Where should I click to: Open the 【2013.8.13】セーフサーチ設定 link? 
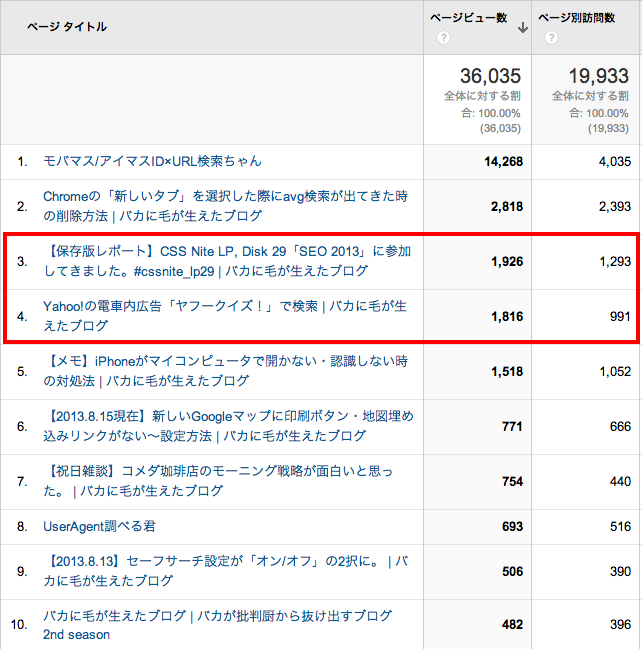(225, 562)
